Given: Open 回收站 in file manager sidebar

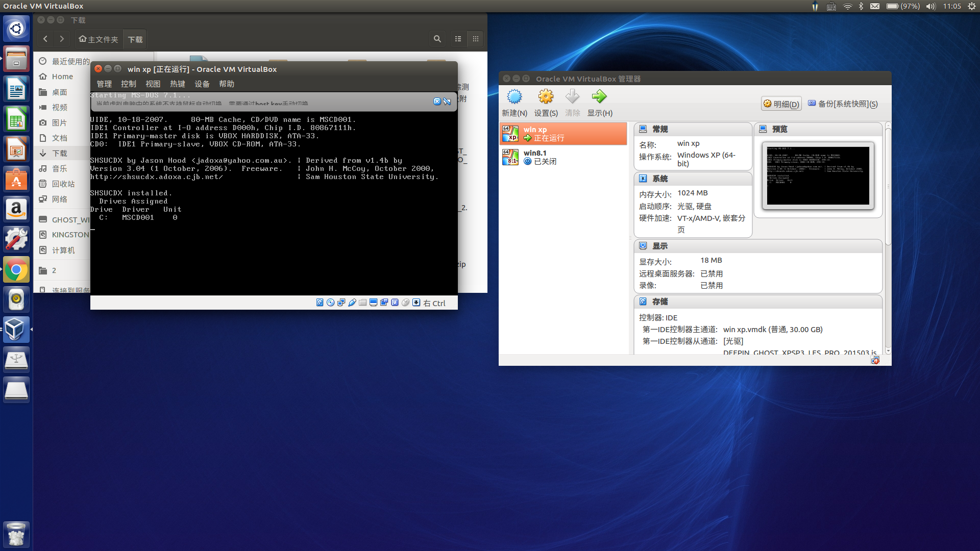Looking at the screenshot, I should point(63,184).
